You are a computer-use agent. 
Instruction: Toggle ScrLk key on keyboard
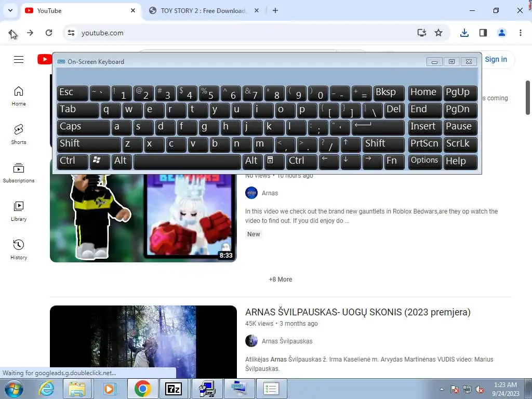460,144
